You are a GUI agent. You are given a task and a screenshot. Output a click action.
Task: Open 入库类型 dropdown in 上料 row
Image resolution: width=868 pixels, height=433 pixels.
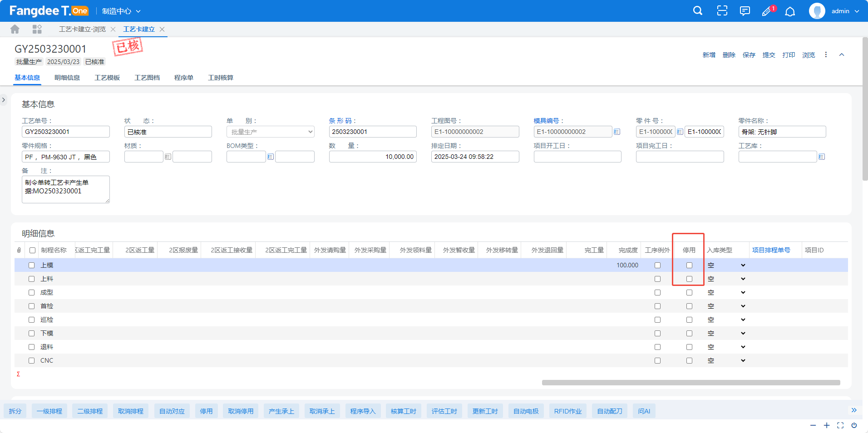[x=726, y=279]
